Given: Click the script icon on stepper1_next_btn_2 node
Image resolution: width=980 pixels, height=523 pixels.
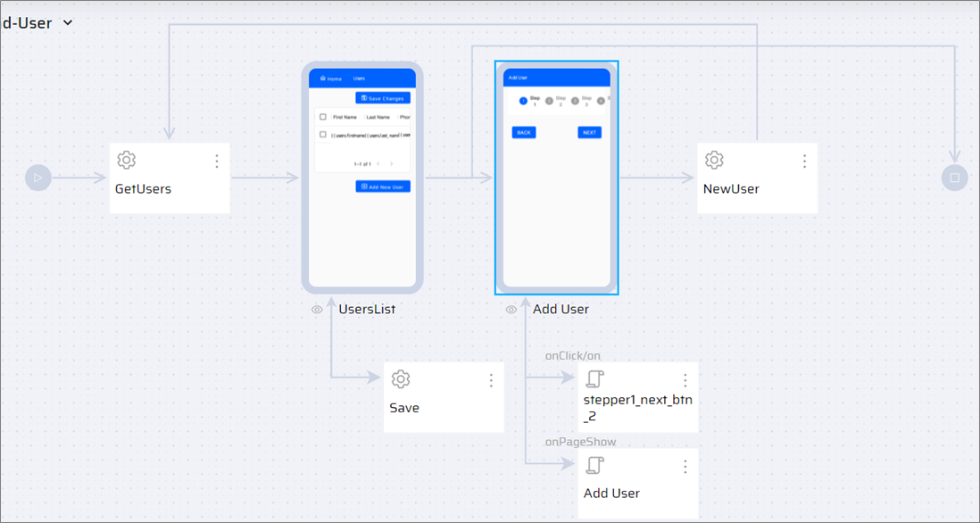Looking at the screenshot, I should (595, 379).
